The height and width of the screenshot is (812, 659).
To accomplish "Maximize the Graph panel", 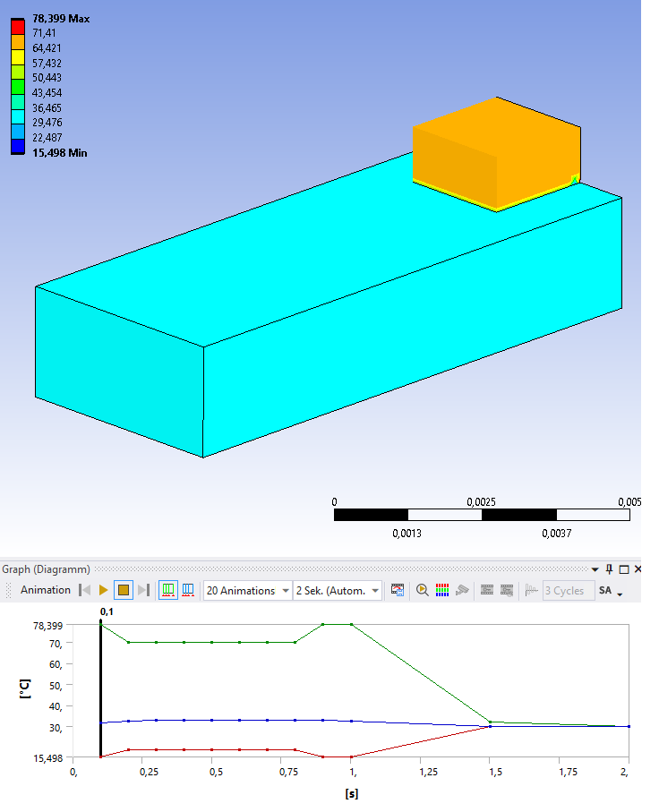I will click(x=624, y=569).
